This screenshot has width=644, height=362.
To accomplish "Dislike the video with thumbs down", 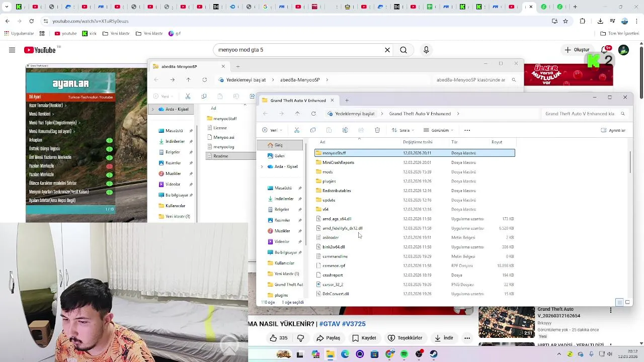I will [301, 338].
